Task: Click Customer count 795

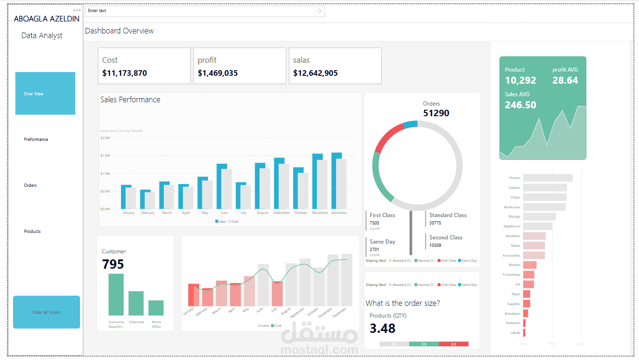Action: click(113, 264)
